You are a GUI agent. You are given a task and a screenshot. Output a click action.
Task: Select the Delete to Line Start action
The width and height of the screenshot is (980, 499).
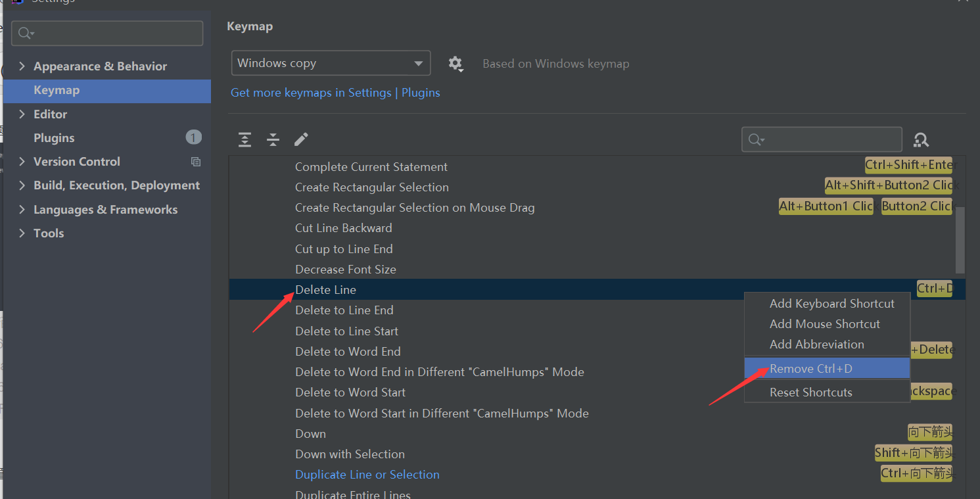pyautogui.click(x=347, y=331)
